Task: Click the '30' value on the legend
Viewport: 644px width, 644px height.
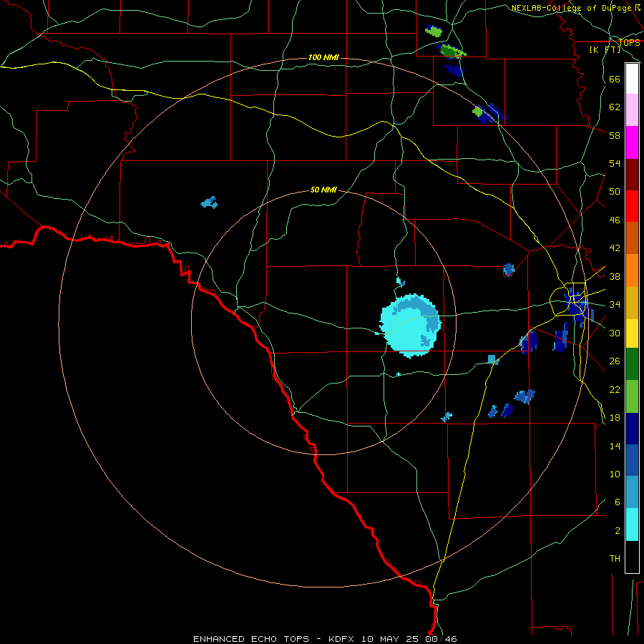Action: tap(615, 333)
